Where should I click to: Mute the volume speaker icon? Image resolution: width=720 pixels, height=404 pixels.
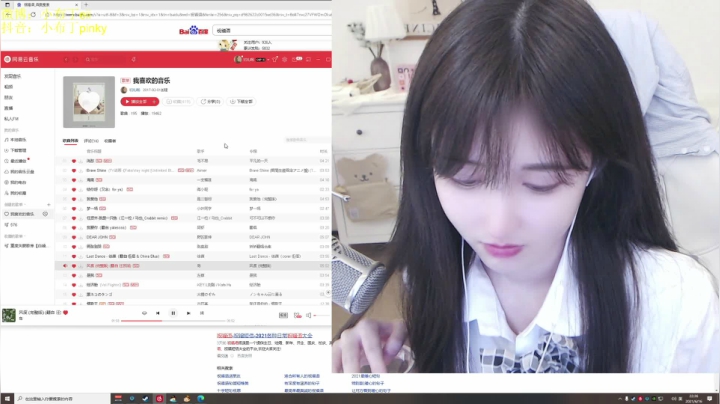pos(309,315)
